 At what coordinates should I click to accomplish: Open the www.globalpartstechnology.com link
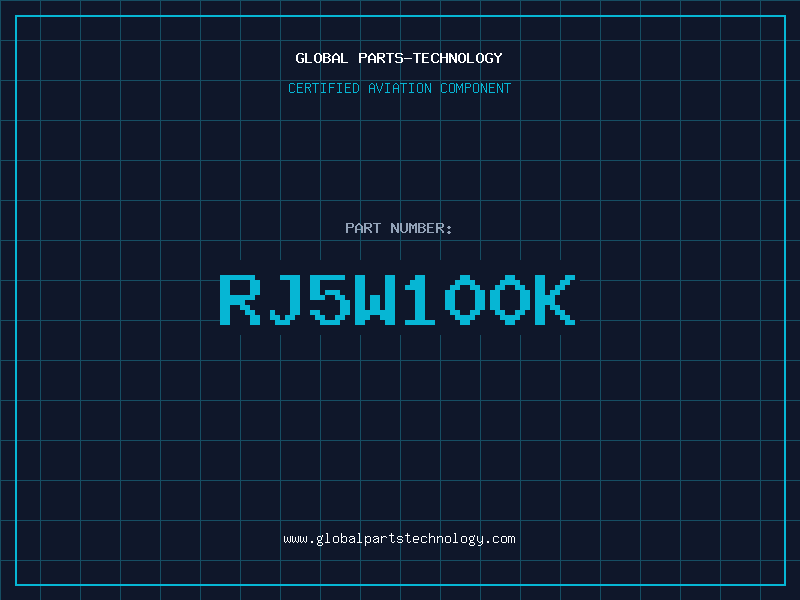point(399,539)
